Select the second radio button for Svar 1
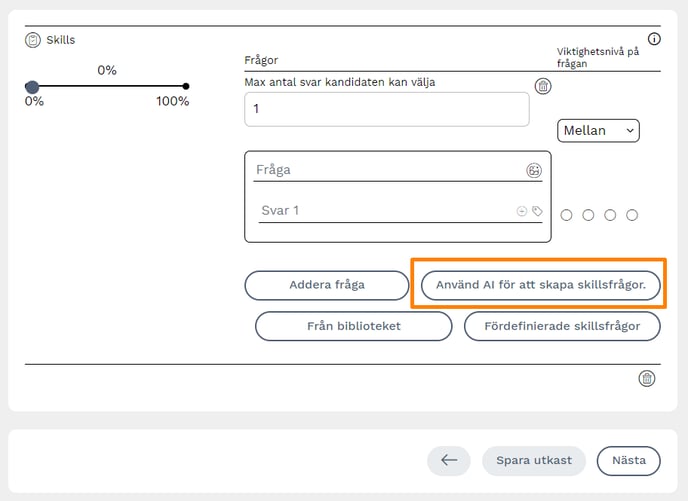 588,215
